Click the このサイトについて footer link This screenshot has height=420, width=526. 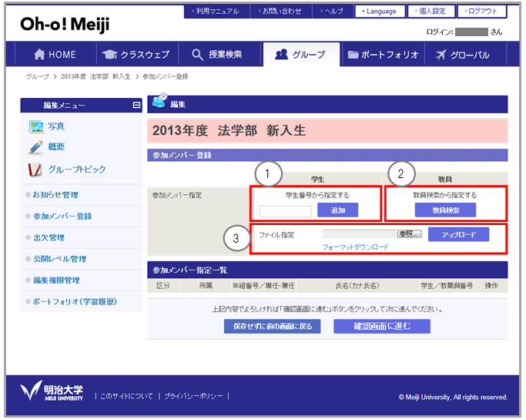tap(126, 396)
